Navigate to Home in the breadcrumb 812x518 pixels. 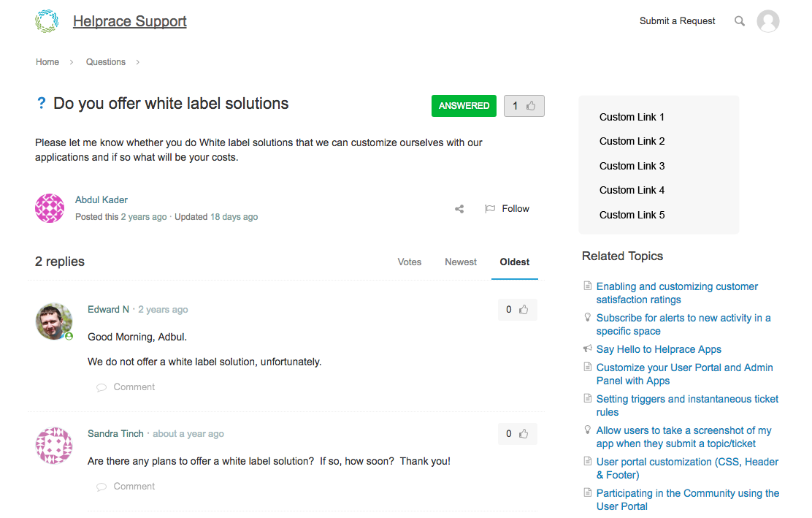coord(47,62)
